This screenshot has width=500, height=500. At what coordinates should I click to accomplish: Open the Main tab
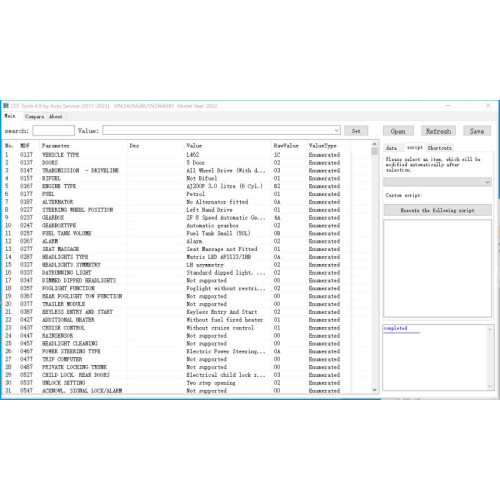pyautogui.click(x=10, y=116)
